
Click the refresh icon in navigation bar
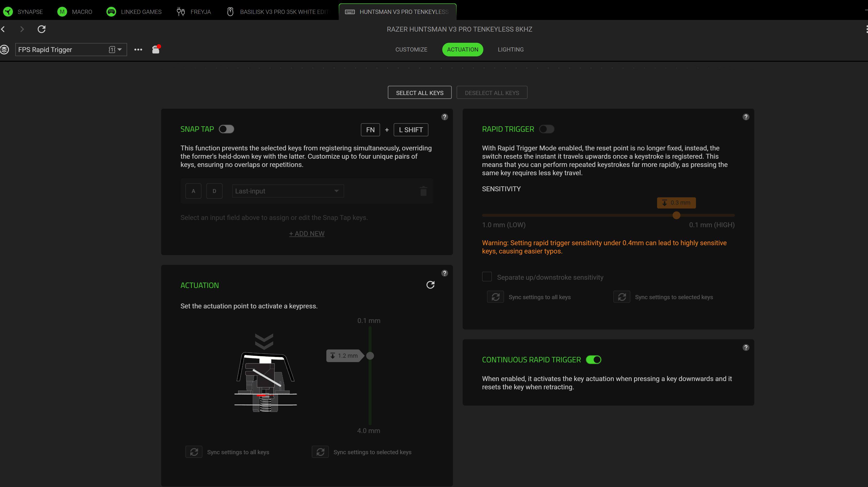click(x=42, y=29)
